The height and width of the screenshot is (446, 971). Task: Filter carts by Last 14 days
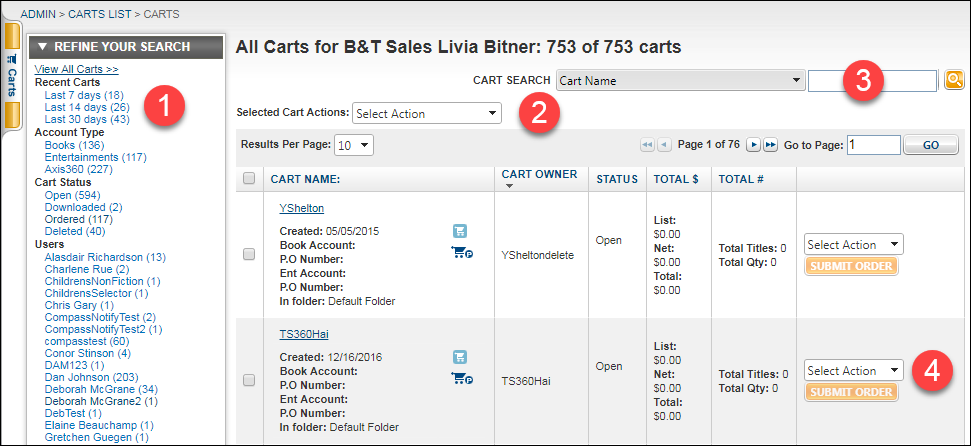coord(87,107)
